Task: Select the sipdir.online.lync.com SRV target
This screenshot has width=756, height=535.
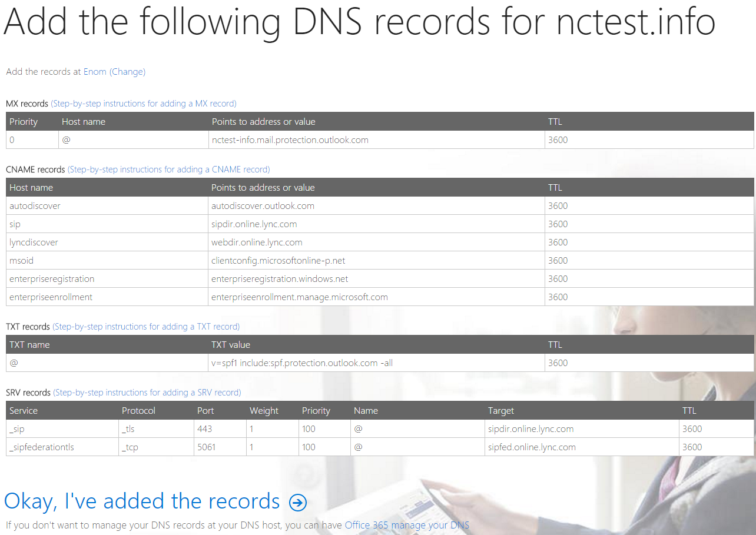Action: coord(530,429)
